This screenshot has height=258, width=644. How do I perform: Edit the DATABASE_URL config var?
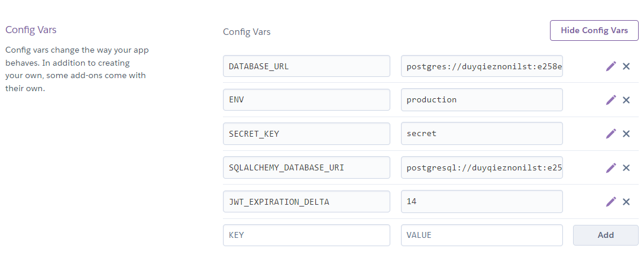click(x=611, y=66)
